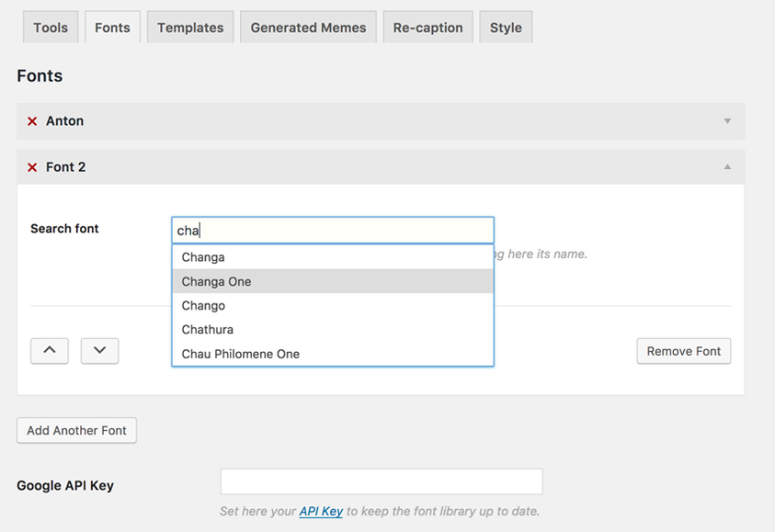Image resolution: width=775 pixels, height=532 pixels.
Task: Focus the Google API Key input field
Action: pos(381,481)
